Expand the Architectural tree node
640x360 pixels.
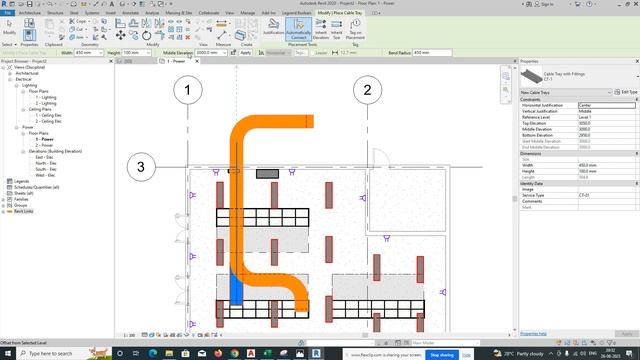[10, 73]
